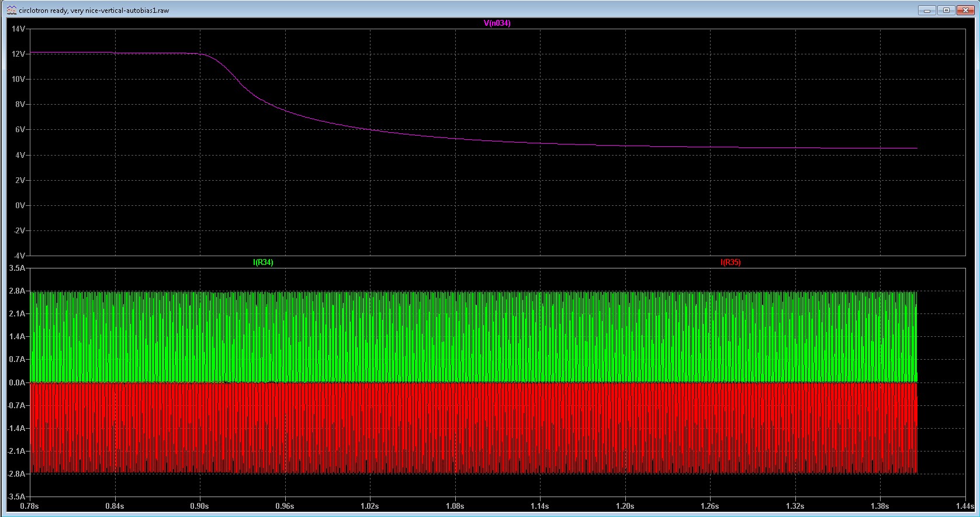Click the 1.32s time axis label
The height and width of the screenshot is (517, 980).
tap(795, 506)
